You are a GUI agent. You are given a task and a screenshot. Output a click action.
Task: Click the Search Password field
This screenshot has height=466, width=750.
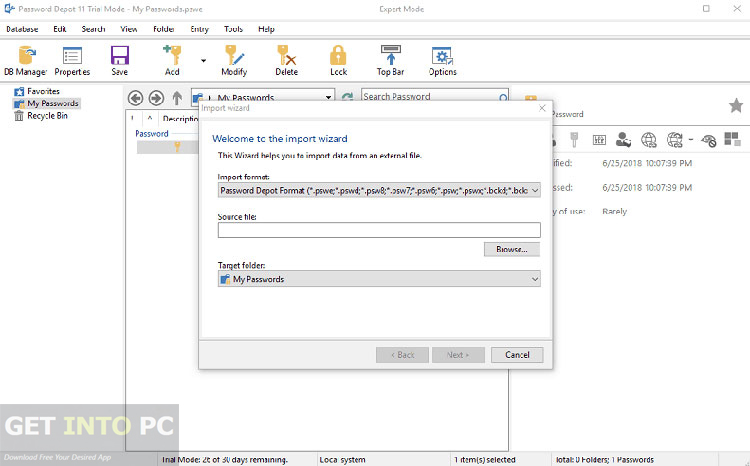(430, 97)
